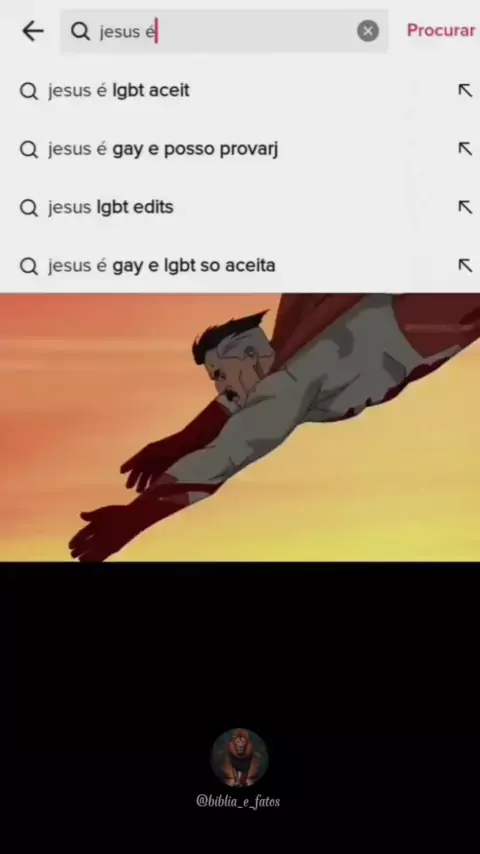Tap search icon left of "gay e posso provarj"

click(x=28, y=149)
